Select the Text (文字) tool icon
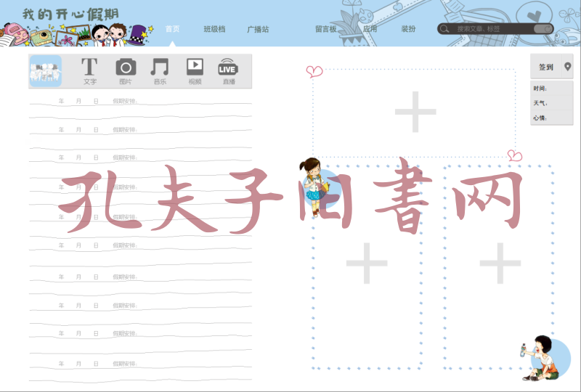Screen dimensions: 581x392 click(x=89, y=70)
